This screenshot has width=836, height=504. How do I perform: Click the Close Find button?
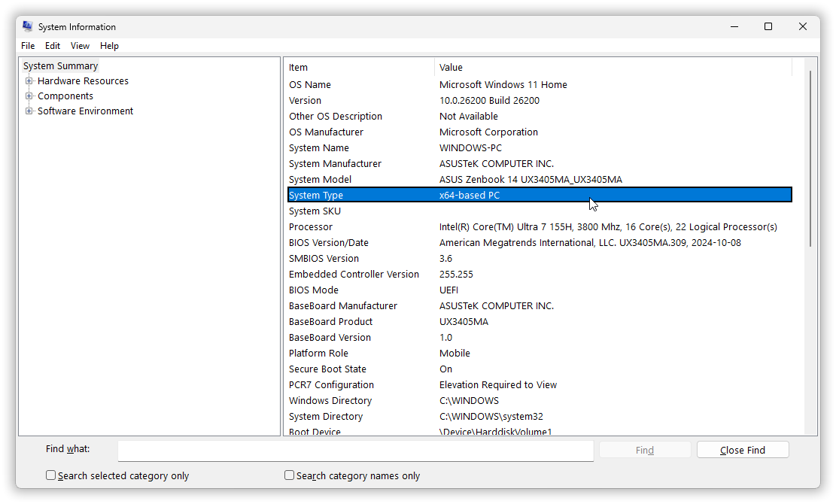(x=742, y=450)
